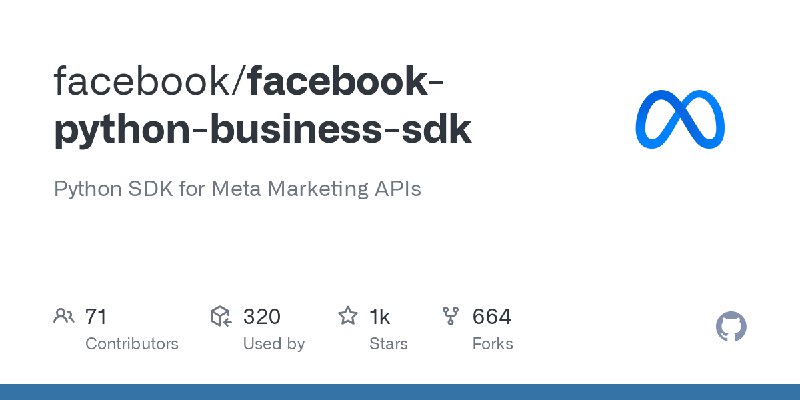Open the Forks label
The height and width of the screenshot is (400, 800).
pos(493,344)
